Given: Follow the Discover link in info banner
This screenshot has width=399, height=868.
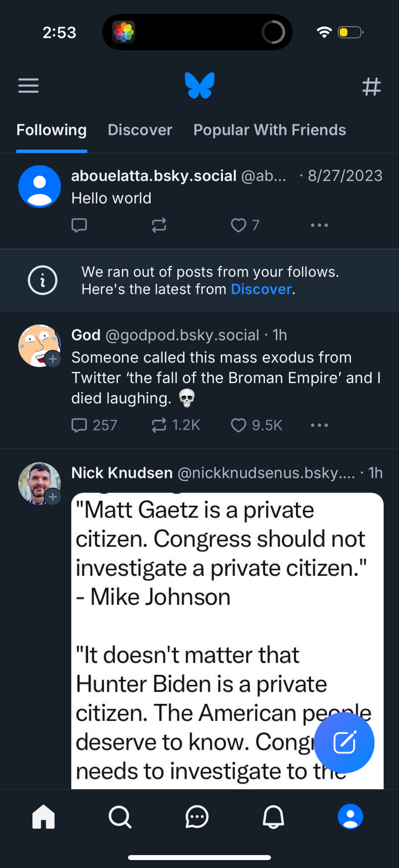Looking at the screenshot, I should pos(261,289).
